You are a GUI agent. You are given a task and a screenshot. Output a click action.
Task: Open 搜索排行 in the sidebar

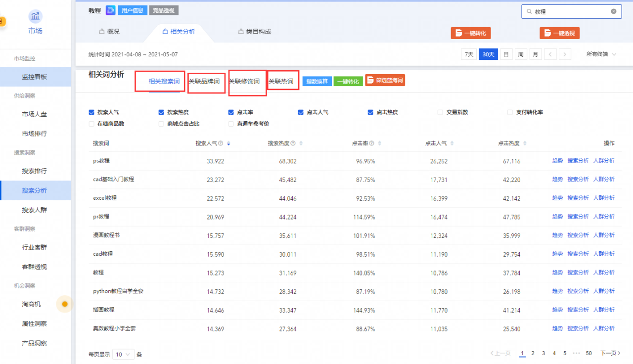[x=34, y=171]
